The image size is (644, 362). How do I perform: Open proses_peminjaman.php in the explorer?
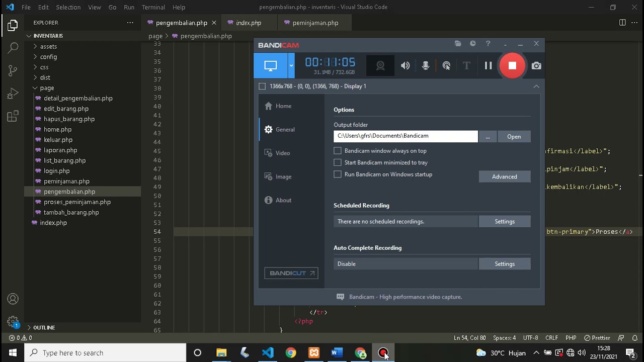tap(83, 202)
